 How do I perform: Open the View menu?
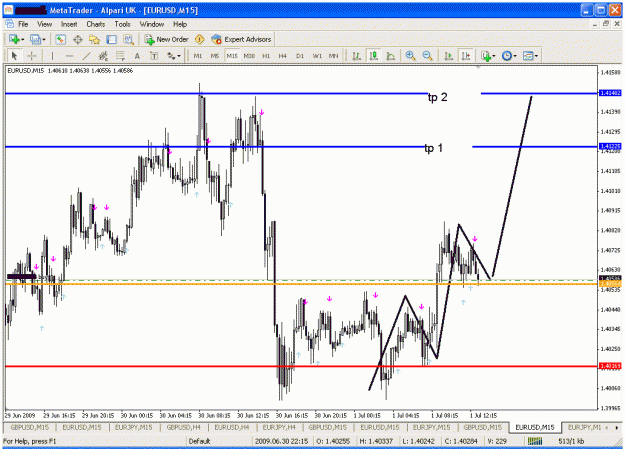(x=45, y=24)
